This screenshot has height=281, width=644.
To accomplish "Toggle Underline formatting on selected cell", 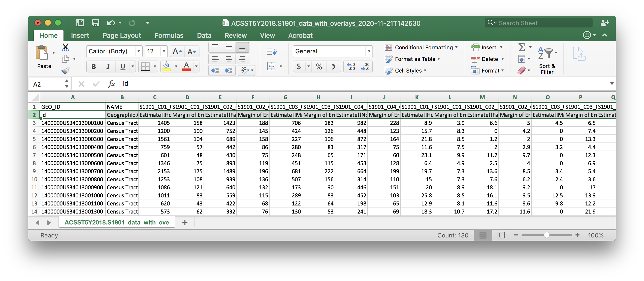I will pyautogui.click(x=123, y=67).
